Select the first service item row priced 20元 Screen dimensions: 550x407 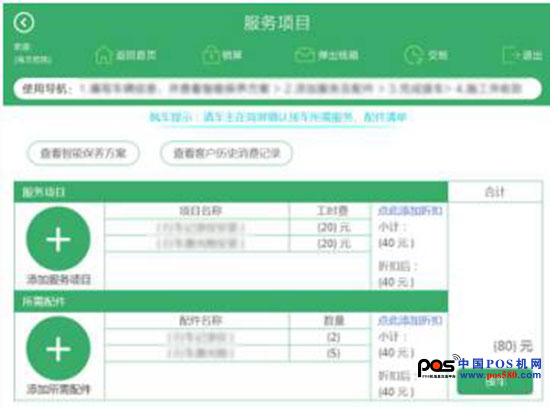click(237, 227)
